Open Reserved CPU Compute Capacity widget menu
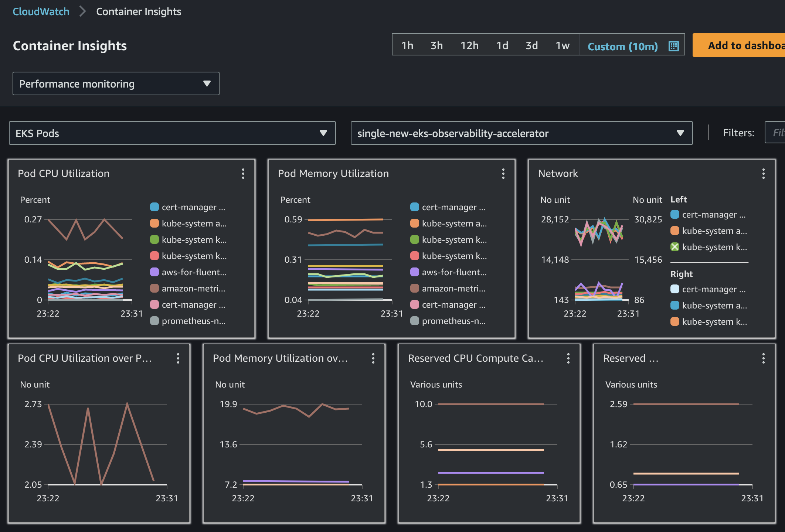Viewport: 785px width, 532px height. (x=568, y=358)
